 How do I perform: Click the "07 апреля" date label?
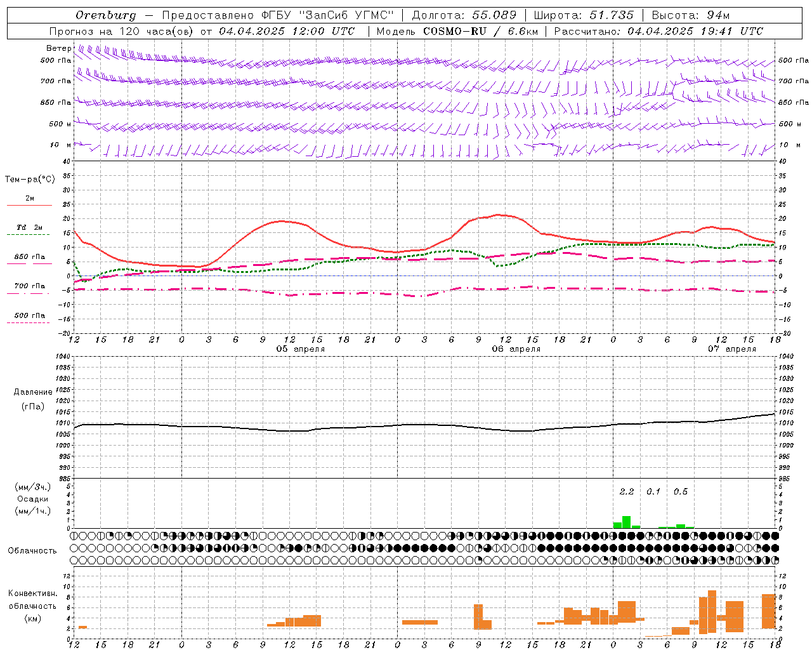pos(732,349)
